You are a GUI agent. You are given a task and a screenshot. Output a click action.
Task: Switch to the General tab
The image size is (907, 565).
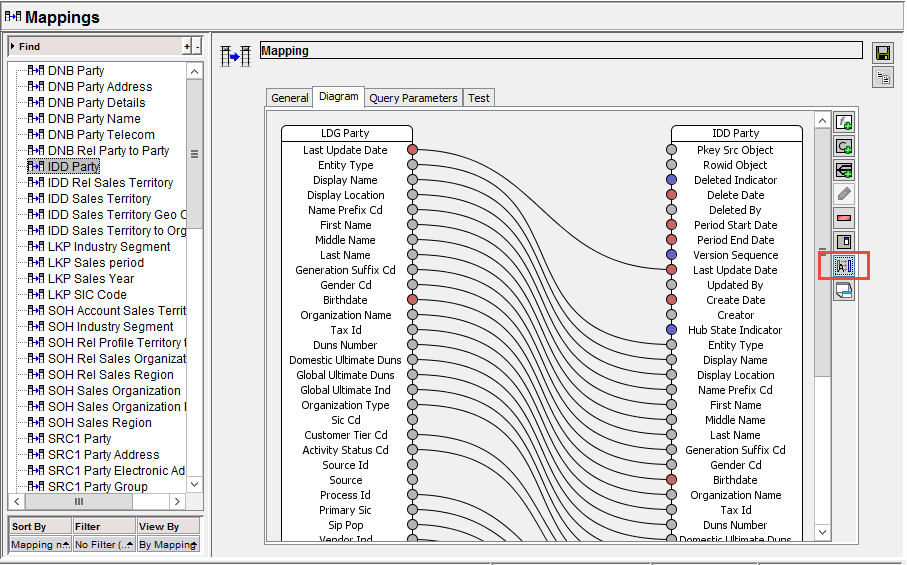pos(289,98)
